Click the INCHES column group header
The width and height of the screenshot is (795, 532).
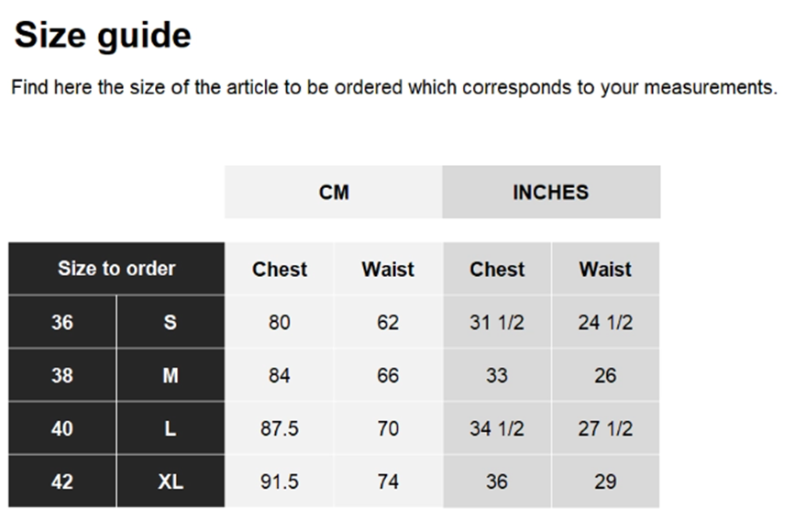(x=550, y=193)
